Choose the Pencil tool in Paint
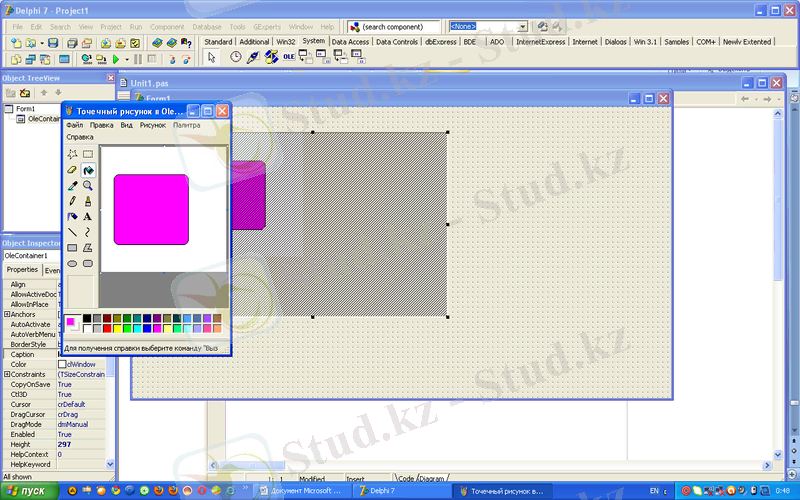The height and width of the screenshot is (500, 800). 72,201
